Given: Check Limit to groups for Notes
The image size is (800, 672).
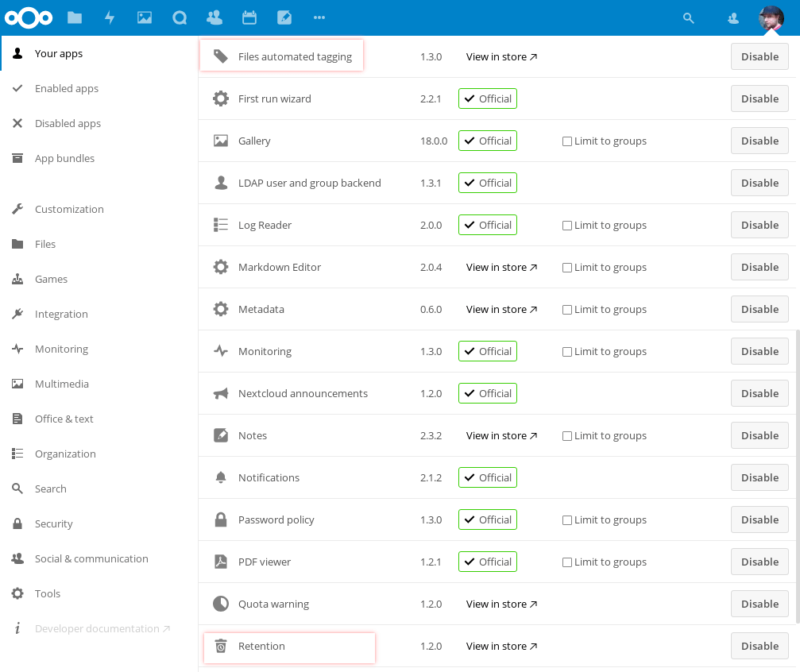Looking at the screenshot, I should click(x=566, y=436).
